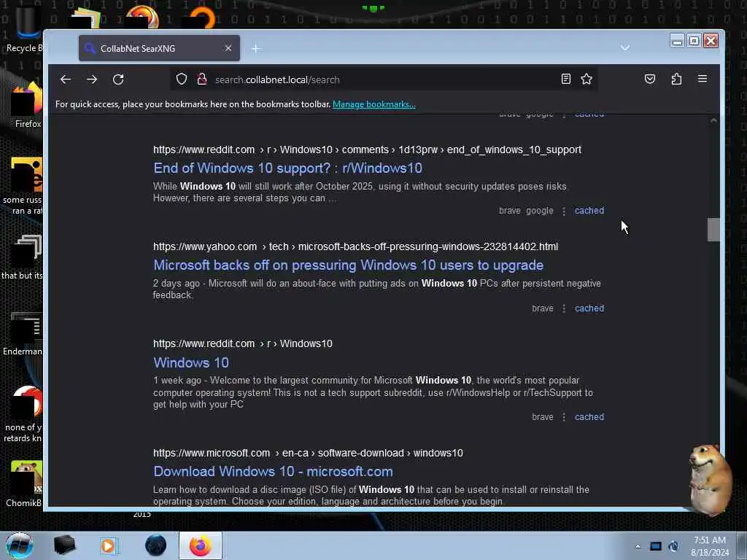Image resolution: width=747 pixels, height=560 pixels.
Task: Show hidden system tray icons arrow
Action: point(638,546)
